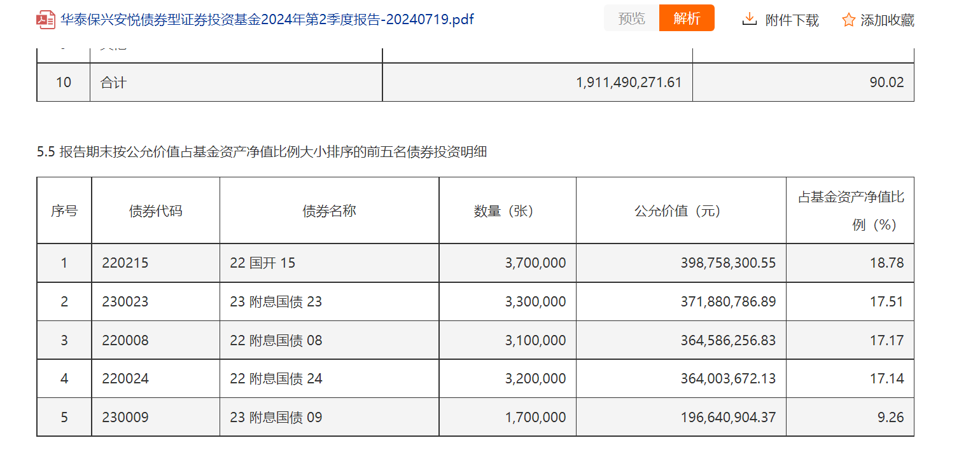
Task: Select the bond code 220215 cell
Action: tap(125, 263)
